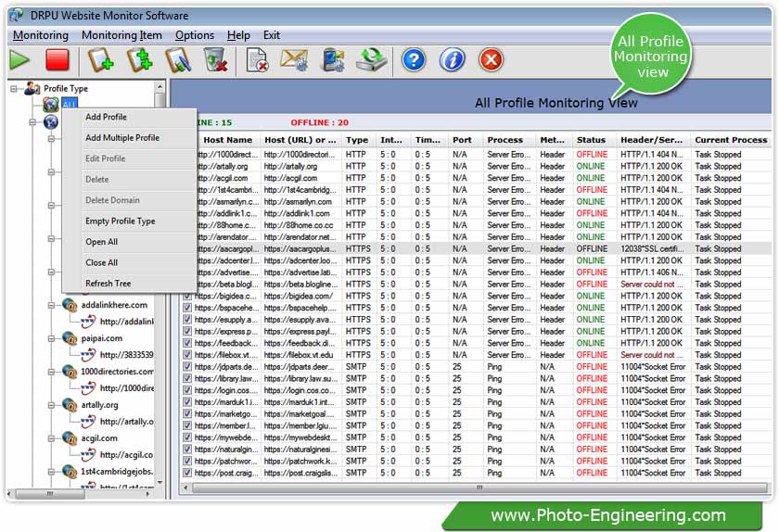
Task: Click the green arrows refresh drive icon
Action: [371, 60]
